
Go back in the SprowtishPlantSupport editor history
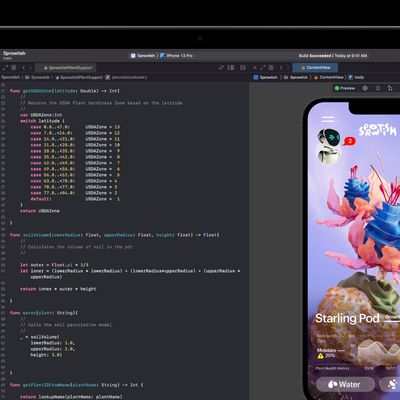pyautogui.click(x=24, y=68)
